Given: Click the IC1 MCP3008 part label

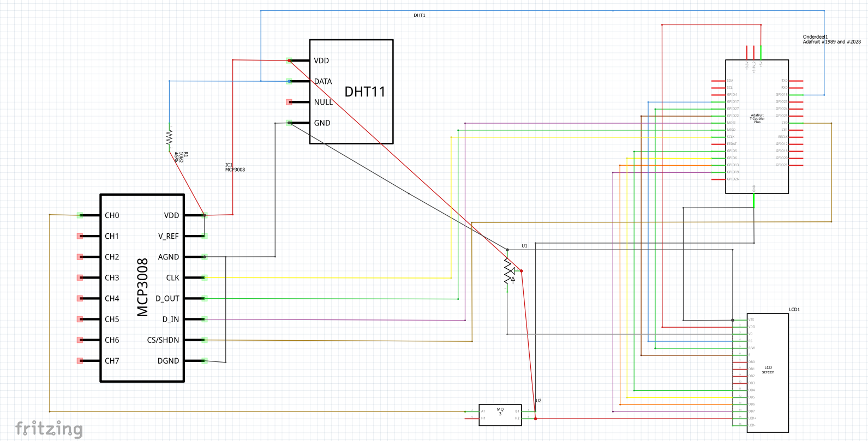Looking at the screenshot, I should click(x=235, y=167).
